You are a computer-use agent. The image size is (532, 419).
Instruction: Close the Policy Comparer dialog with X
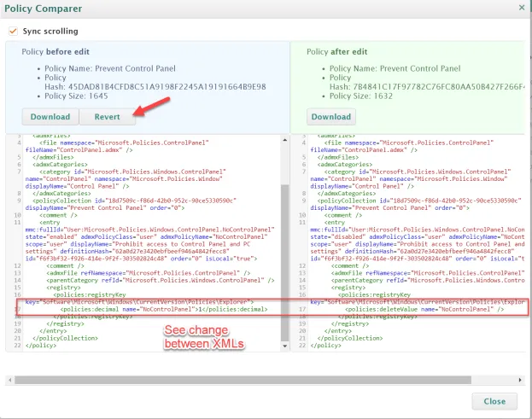click(x=522, y=8)
